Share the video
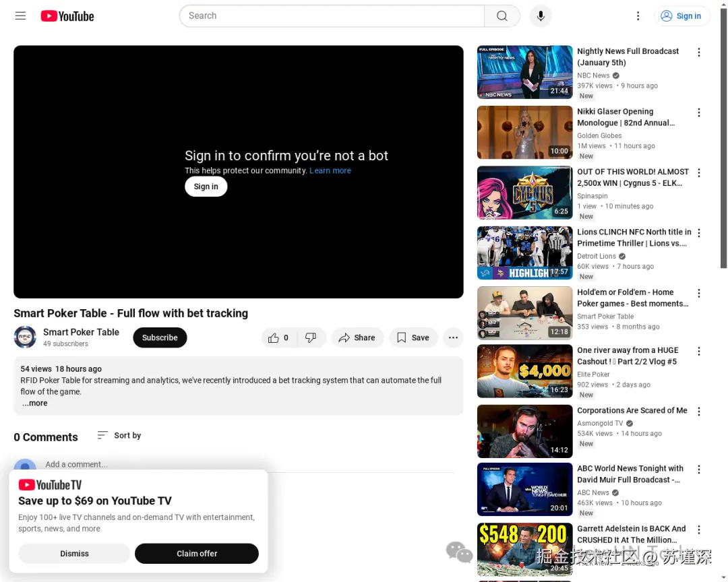 [x=357, y=337]
